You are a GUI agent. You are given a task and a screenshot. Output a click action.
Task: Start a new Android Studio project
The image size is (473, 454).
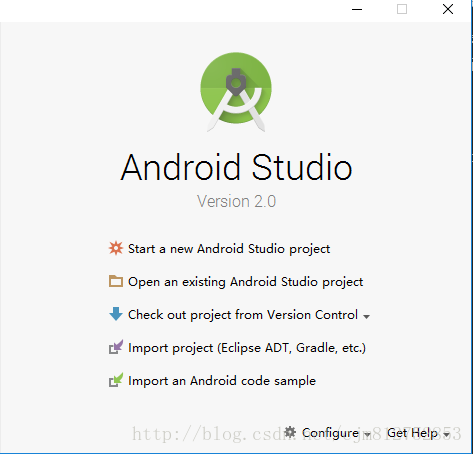click(x=229, y=249)
